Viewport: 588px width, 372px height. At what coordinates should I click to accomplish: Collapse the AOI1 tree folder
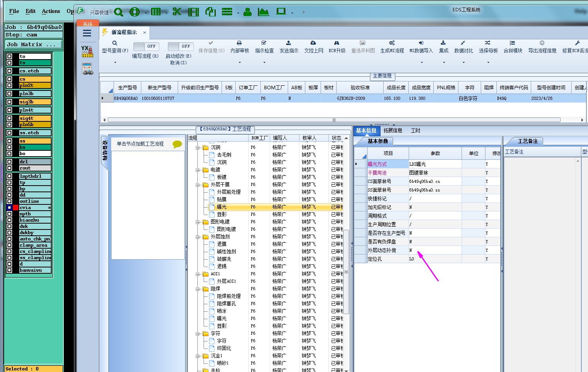tap(198, 274)
